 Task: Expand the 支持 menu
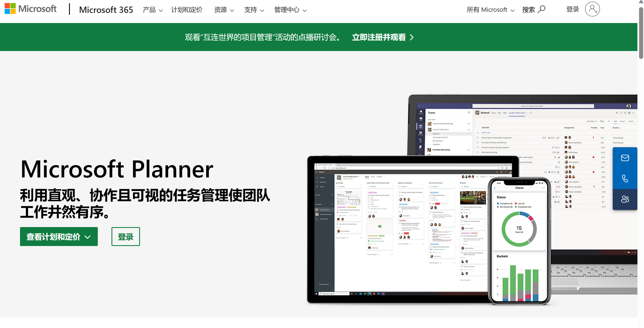tap(254, 10)
